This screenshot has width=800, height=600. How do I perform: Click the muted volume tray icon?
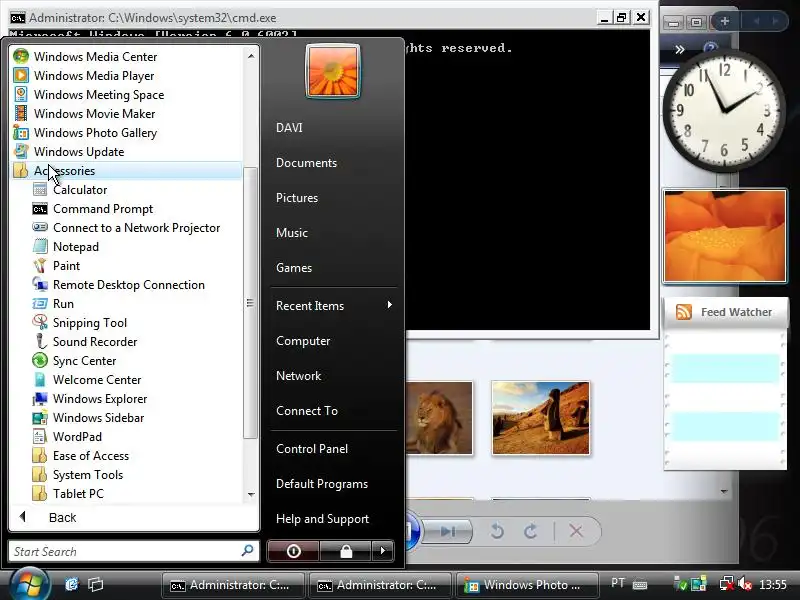[745, 584]
